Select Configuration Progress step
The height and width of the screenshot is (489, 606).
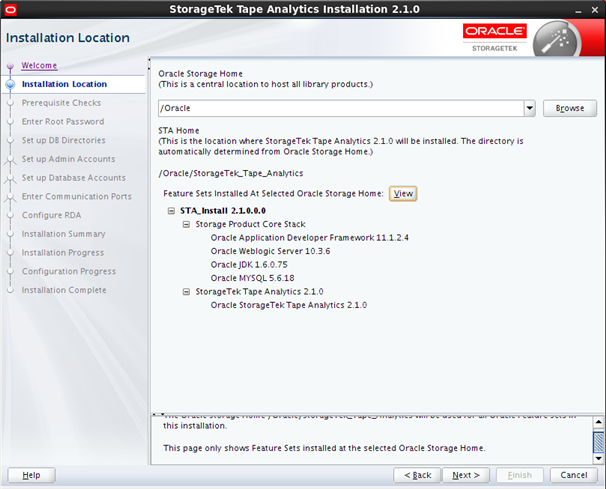(69, 271)
